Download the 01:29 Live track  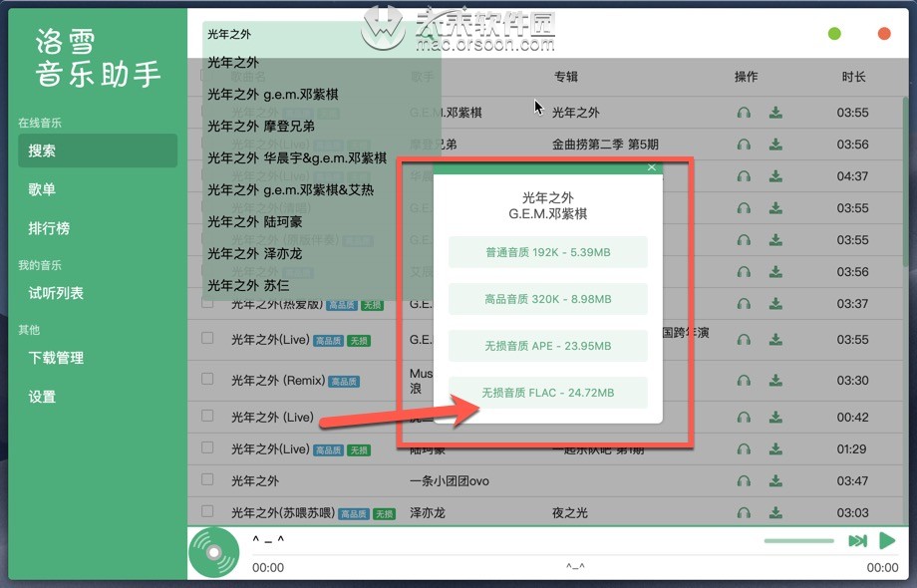pyautogui.click(x=775, y=448)
